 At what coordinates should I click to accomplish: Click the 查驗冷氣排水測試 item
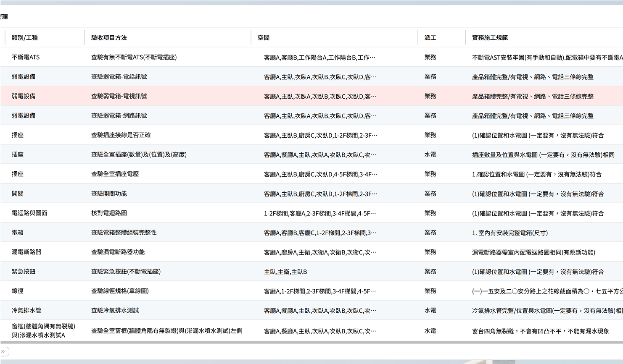point(115,310)
